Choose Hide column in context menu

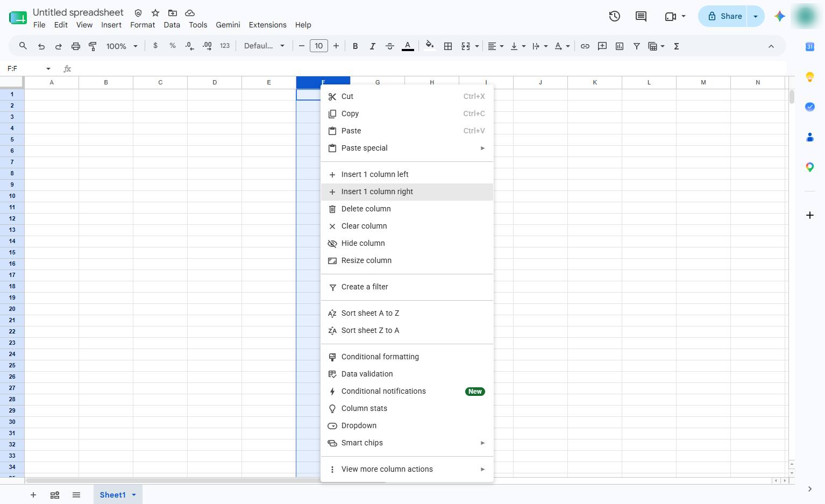point(407,244)
